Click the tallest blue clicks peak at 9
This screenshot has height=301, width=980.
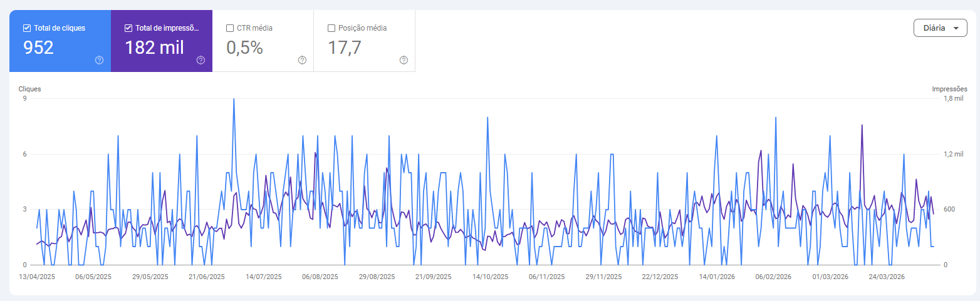coord(234,99)
